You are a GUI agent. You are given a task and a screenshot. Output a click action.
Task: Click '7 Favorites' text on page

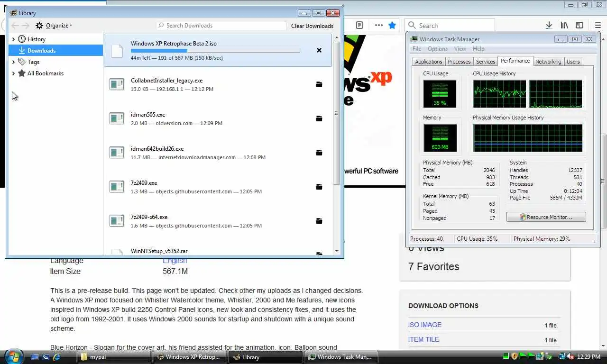pos(434,267)
